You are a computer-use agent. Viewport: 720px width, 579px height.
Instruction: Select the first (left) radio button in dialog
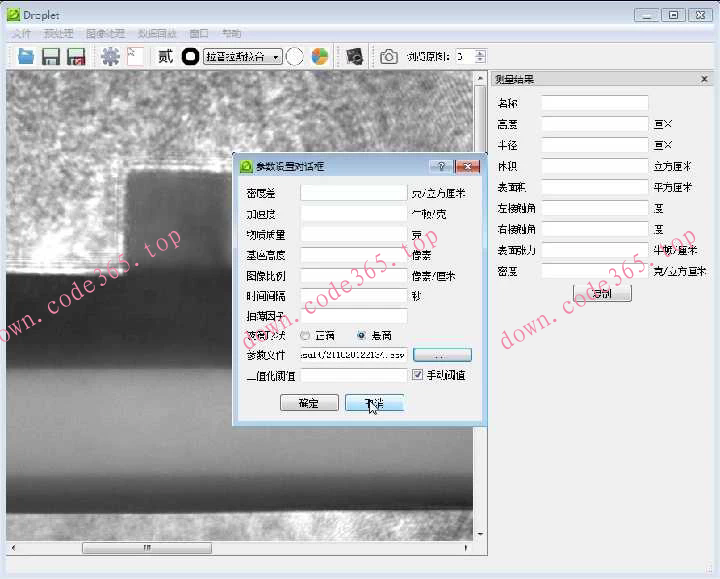(305, 336)
